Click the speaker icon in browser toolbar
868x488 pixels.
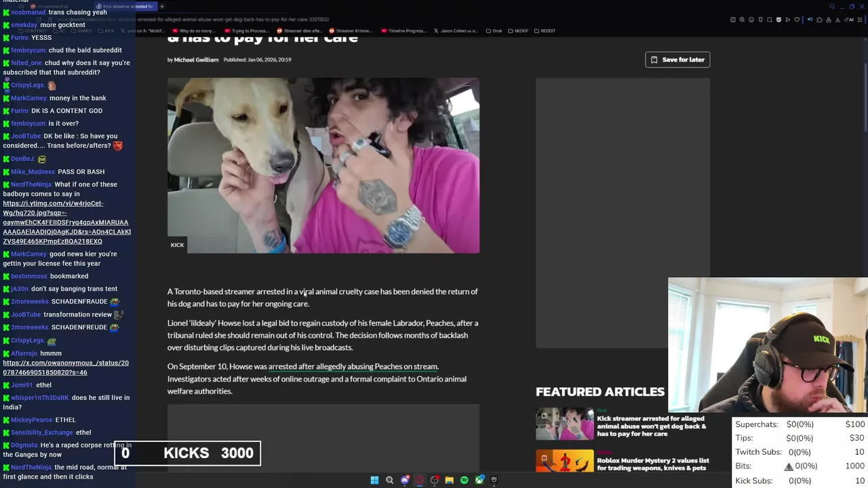click(x=810, y=20)
